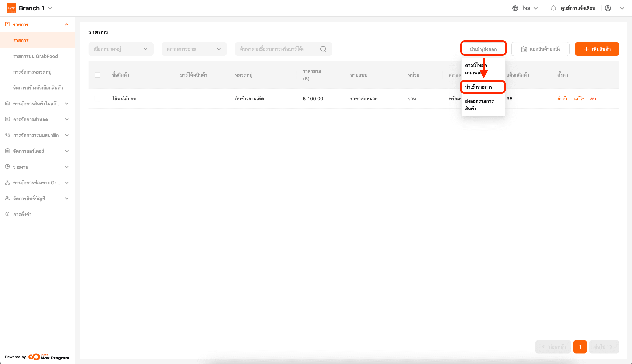Toggle the select-all checkbox in table header
This screenshot has height=364, width=632.
click(97, 75)
